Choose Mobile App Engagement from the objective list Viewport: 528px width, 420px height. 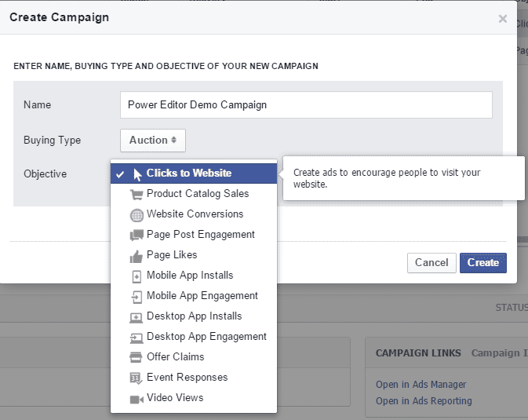[x=202, y=296]
